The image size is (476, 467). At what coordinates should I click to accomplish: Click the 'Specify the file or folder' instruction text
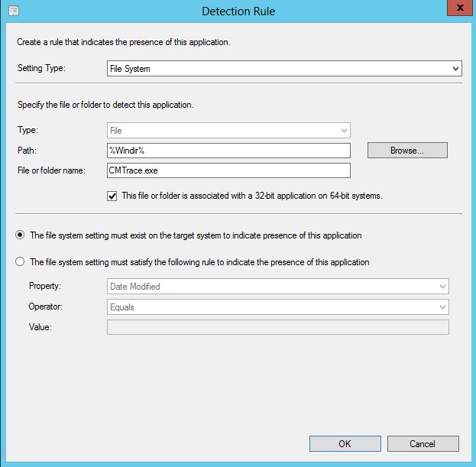tap(105, 105)
